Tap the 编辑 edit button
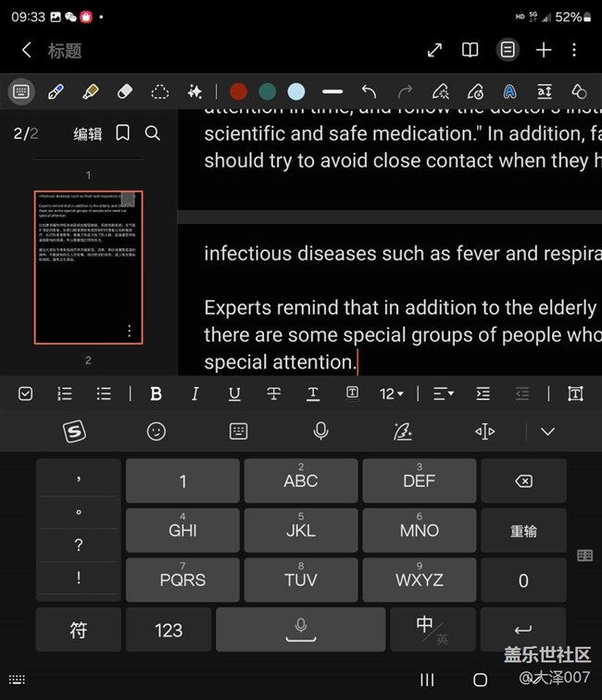Screen dimensions: 602x700 88,133
